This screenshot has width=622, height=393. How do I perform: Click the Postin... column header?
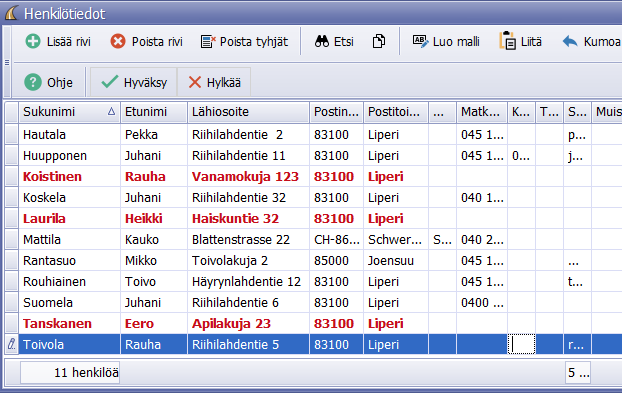click(336, 112)
